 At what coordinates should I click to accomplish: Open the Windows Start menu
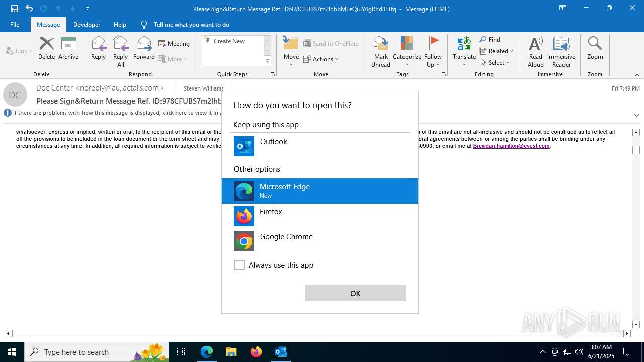point(12,352)
